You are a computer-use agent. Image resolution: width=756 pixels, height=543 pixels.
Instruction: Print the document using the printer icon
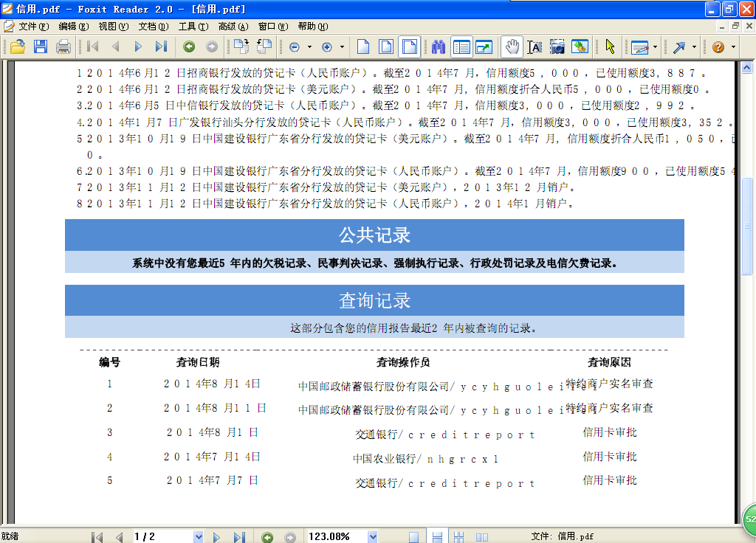click(63, 46)
